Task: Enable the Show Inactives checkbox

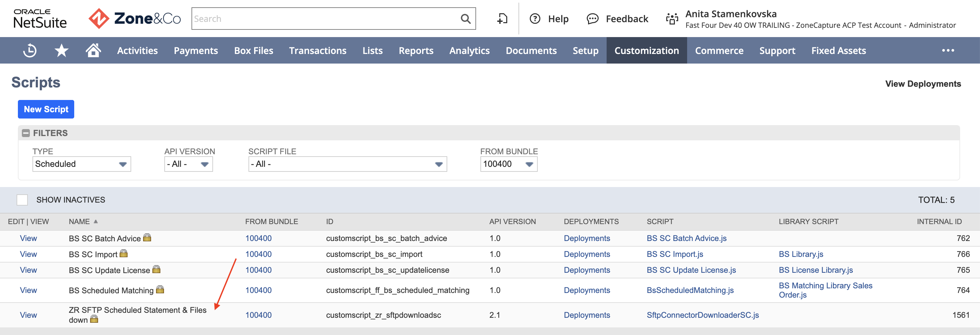Action: click(23, 200)
